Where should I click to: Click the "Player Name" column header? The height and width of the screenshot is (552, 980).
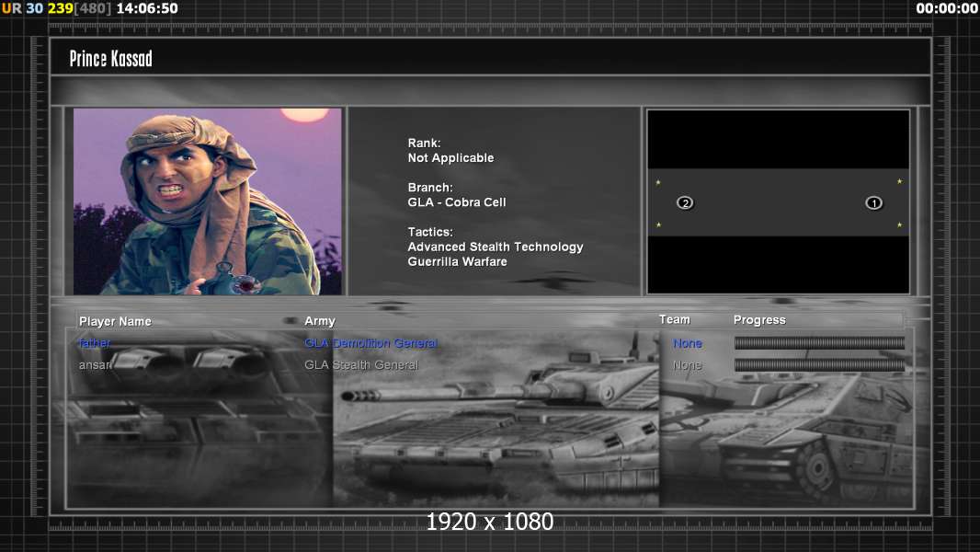[x=115, y=321]
